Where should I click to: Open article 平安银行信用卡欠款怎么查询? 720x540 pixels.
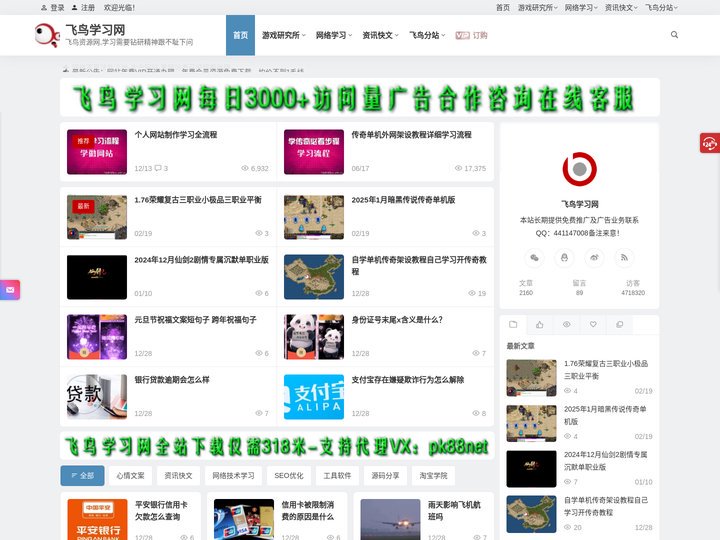[x=161, y=511]
